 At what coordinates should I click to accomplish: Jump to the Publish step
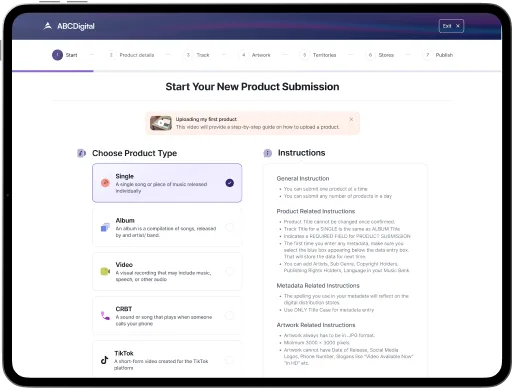[x=438, y=55]
